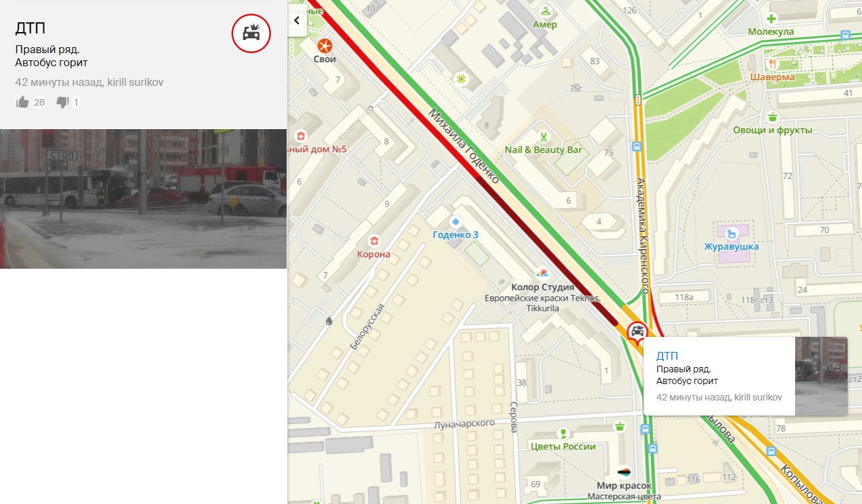Select the Свои restaurant icon
The height and width of the screenshot is (504, 862).
(x=325, y=46)
